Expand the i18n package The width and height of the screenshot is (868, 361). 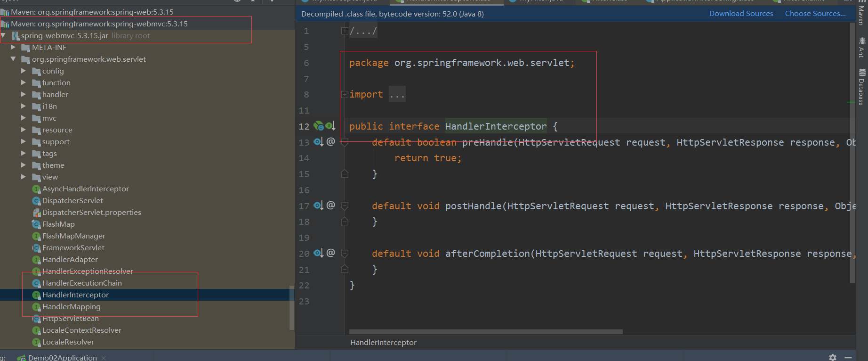click(x=24, y=106)
